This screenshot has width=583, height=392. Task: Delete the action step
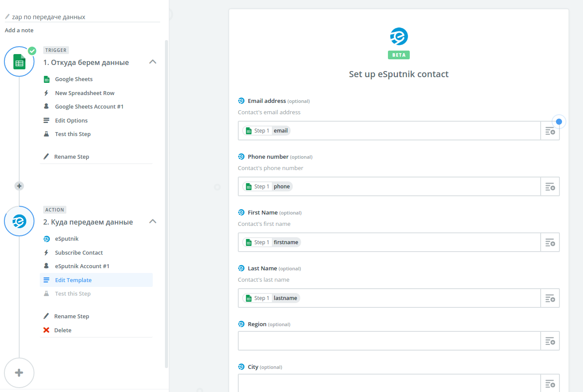tap(63, 331)
